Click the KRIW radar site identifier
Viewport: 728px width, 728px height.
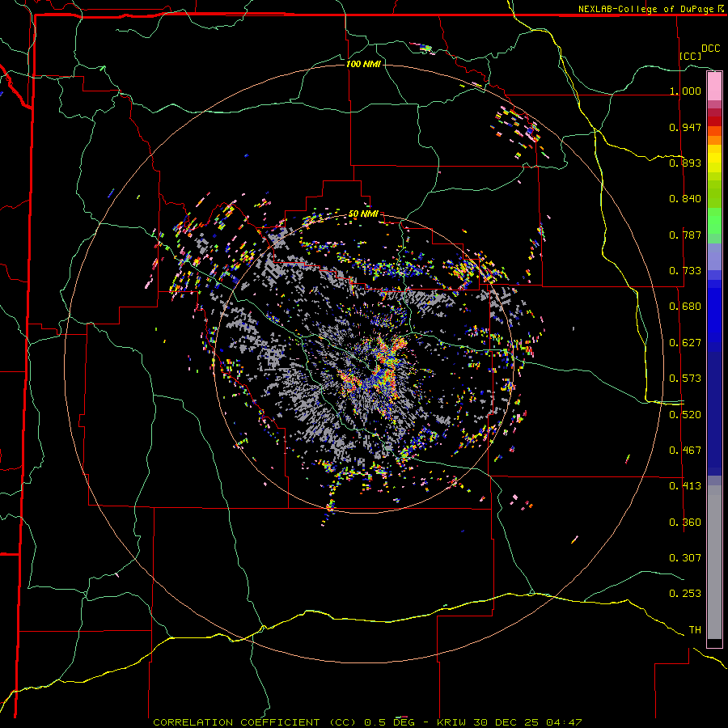click(x=451, y=722)
